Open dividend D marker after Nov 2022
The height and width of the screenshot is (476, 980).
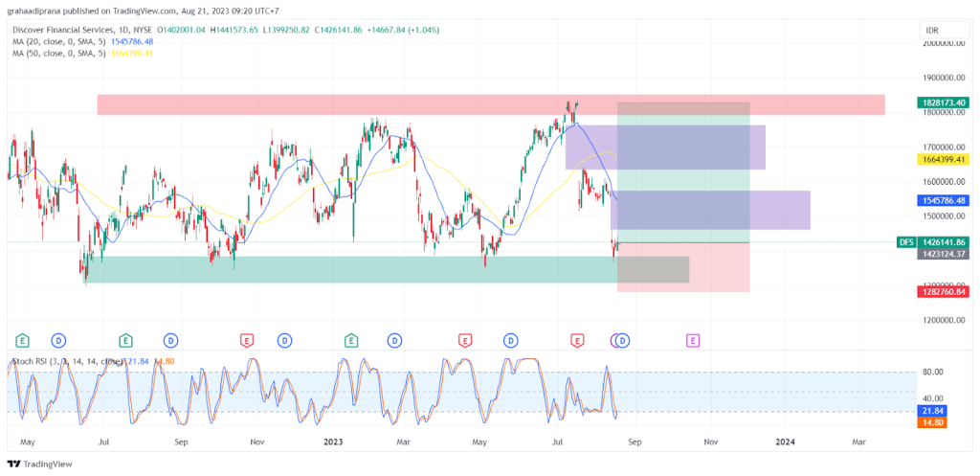click(284, 340)
